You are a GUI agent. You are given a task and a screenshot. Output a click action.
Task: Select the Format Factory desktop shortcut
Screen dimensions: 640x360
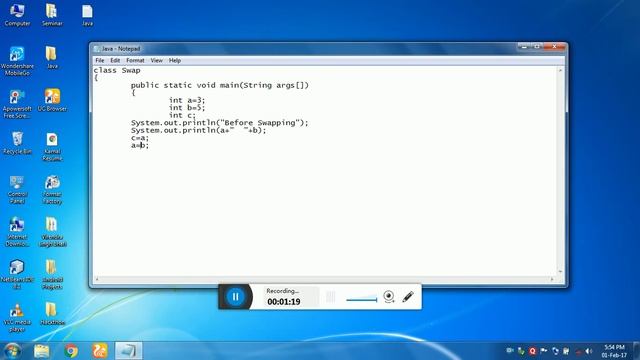click(x=52, y=190)
